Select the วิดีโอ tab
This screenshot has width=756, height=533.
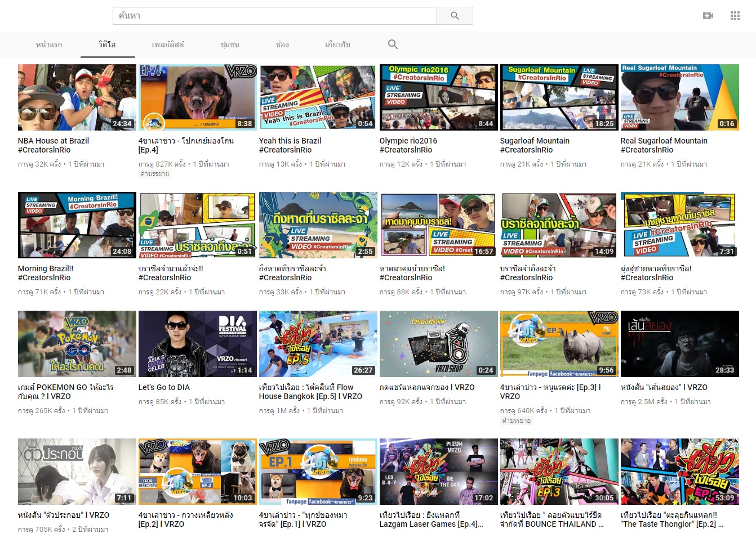click(x=108, y=44)
